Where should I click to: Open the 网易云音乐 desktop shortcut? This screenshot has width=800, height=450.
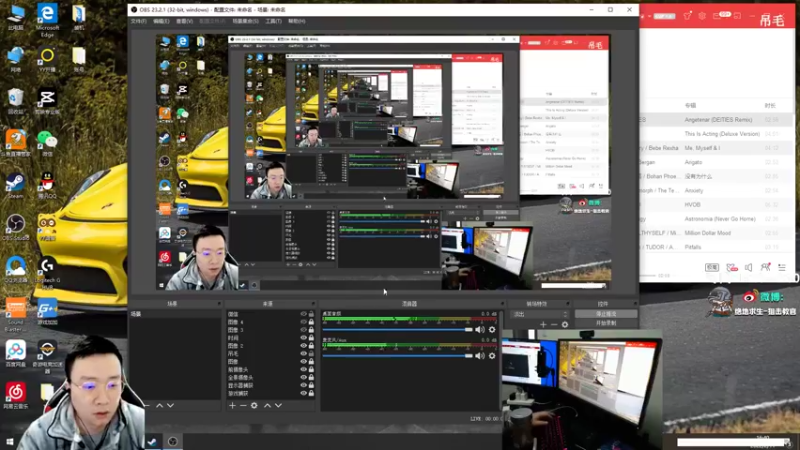[x=15, y=396]
